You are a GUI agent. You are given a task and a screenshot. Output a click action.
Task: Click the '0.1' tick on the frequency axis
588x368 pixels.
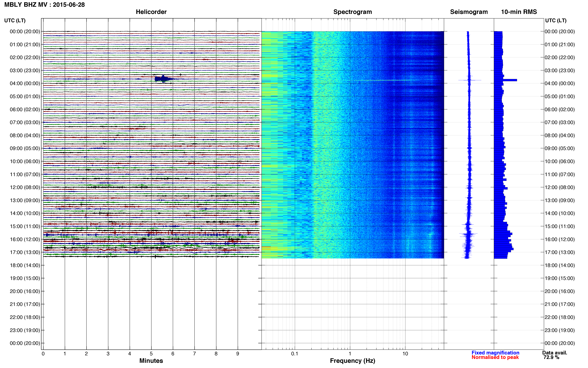pyautogui.click(x=295, y=354)
